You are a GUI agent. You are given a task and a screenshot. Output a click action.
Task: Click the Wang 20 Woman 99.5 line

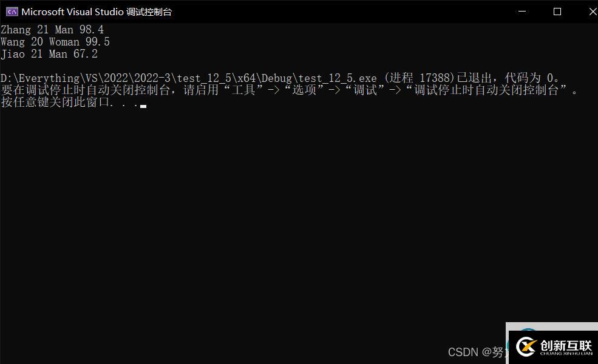pos(55,41)
